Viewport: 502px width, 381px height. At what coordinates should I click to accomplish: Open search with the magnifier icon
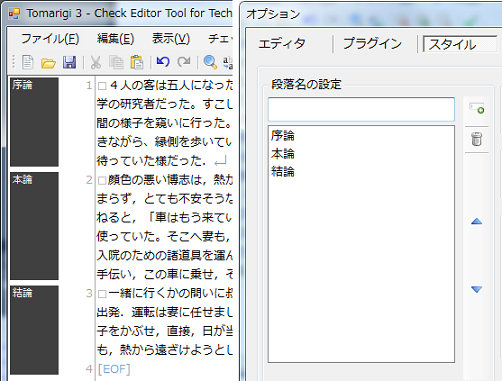(x=210, y=62)
